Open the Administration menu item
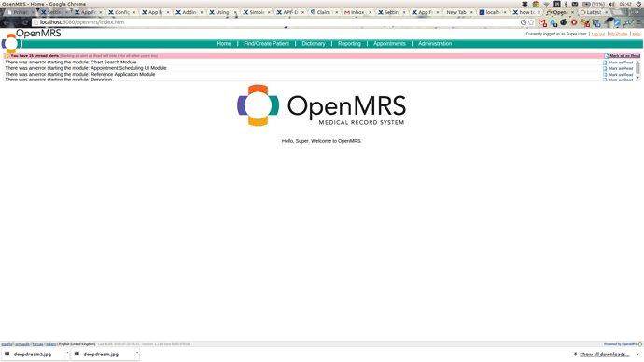Screen dimensions: 644x362 (x=435, y=44)
